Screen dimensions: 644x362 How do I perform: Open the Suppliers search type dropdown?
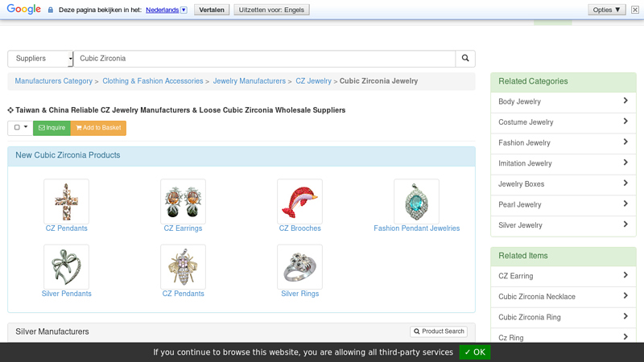40,59
